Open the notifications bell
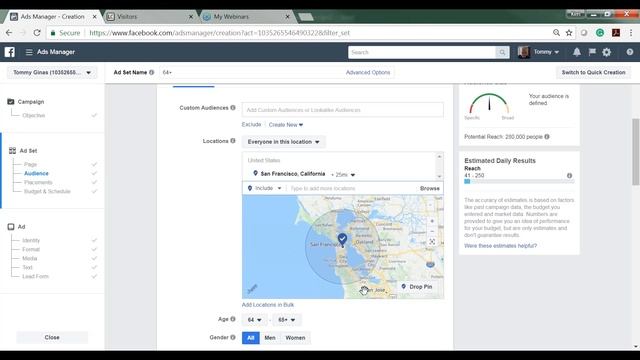Viewport: 640px width, 360px height. coord(576,52)
